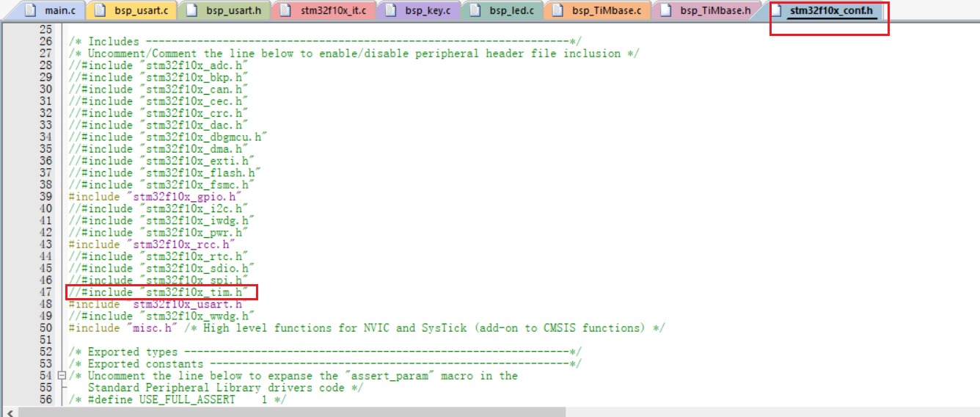980x417 pixels.
Task: Click the file icon on bsp_usart.h tab
Action: [191, 11]
